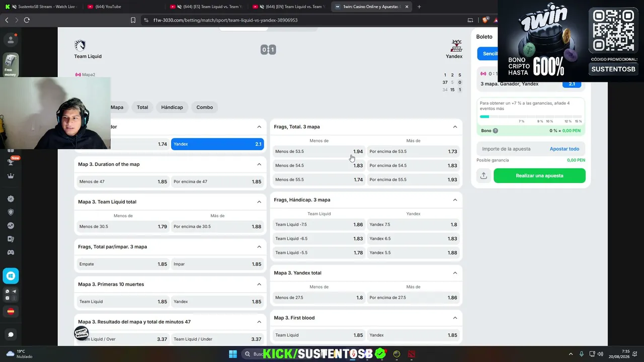Click the bonus progress bar in bet slip
644x362 pixels.
pyautogui.click(x=531, y=117)
